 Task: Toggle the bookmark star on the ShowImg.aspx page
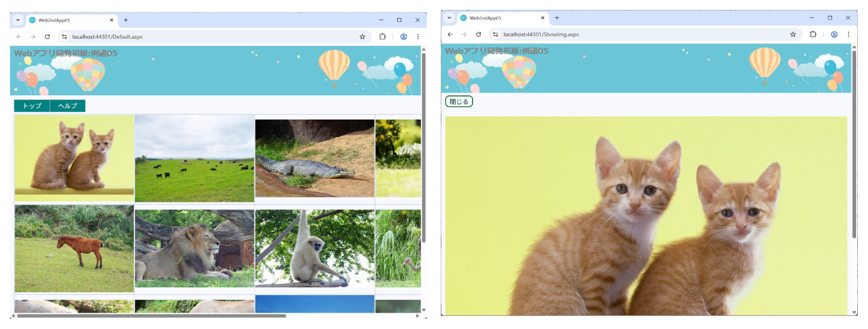click(793, 34)
